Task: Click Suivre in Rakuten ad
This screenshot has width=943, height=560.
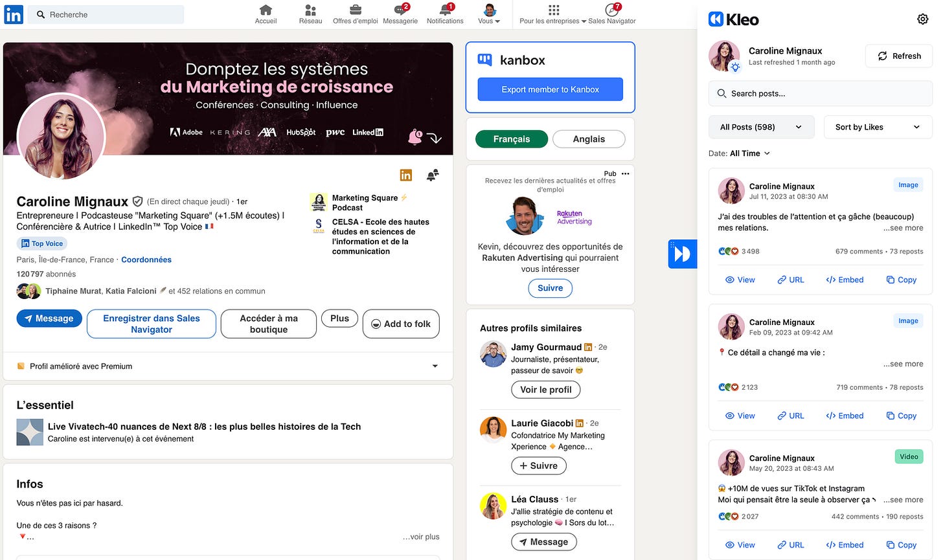Action: tap(551, 288)
